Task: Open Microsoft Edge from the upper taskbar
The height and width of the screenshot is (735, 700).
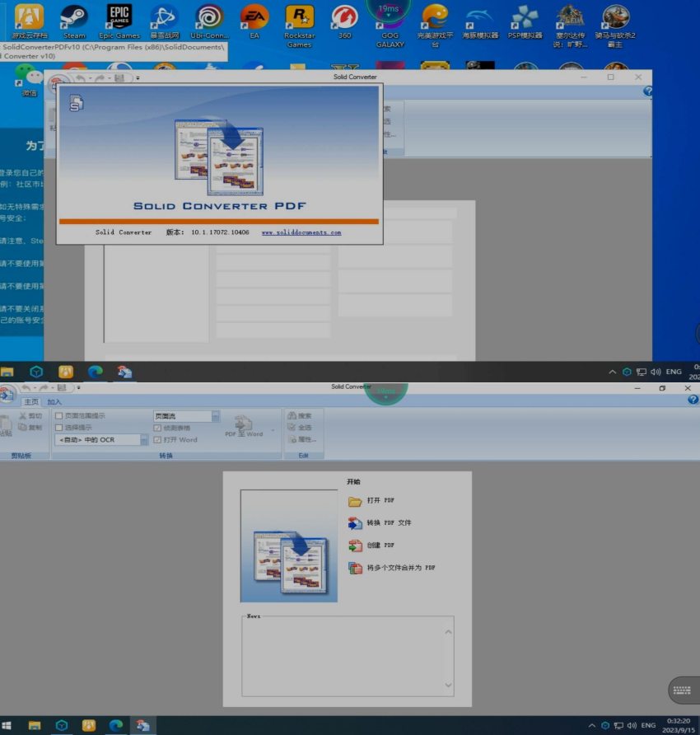Action: coord(95,372)
